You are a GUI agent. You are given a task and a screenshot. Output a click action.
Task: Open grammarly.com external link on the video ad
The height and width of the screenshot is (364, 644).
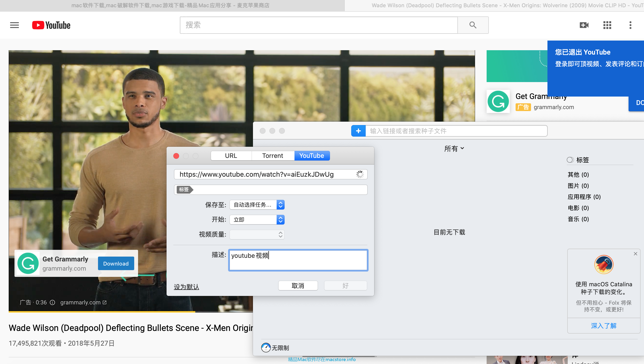pos(84,302)
